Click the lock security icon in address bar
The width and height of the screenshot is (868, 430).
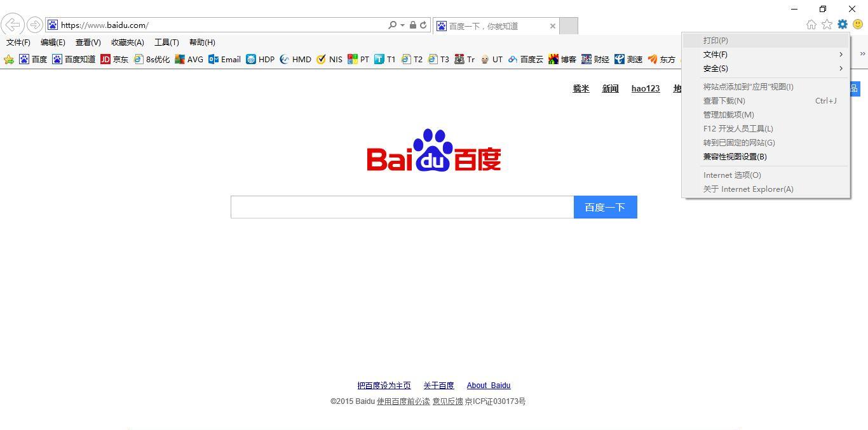click(413, 25)
